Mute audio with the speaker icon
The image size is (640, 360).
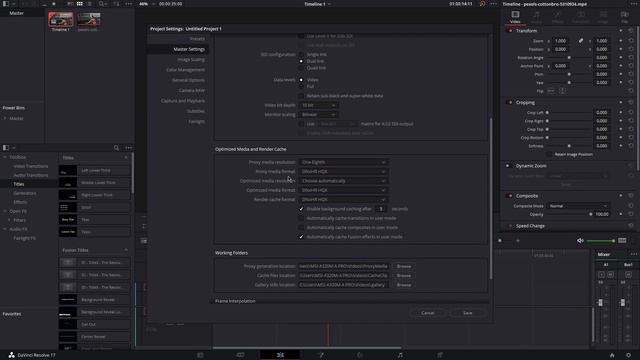tap(580, 241)
